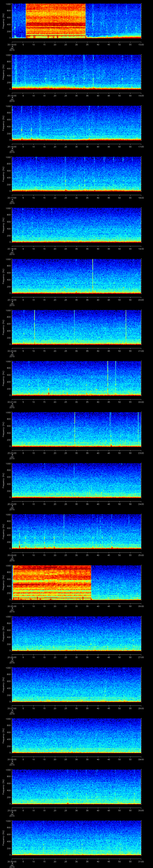Viewport: 153px width, 868px height.
Task: Open the 20:24:00 spectrogram panel
Action: click(76, 531)
